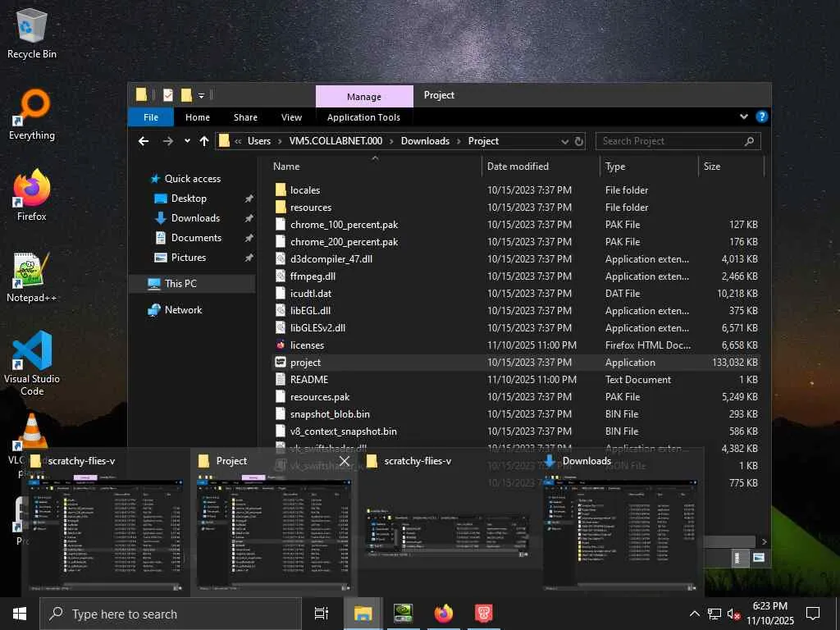Select the d3dcompiler_47.dll file icon
Image resolution: width=840 pixels, height=630 pixels.
coord(281,258)
